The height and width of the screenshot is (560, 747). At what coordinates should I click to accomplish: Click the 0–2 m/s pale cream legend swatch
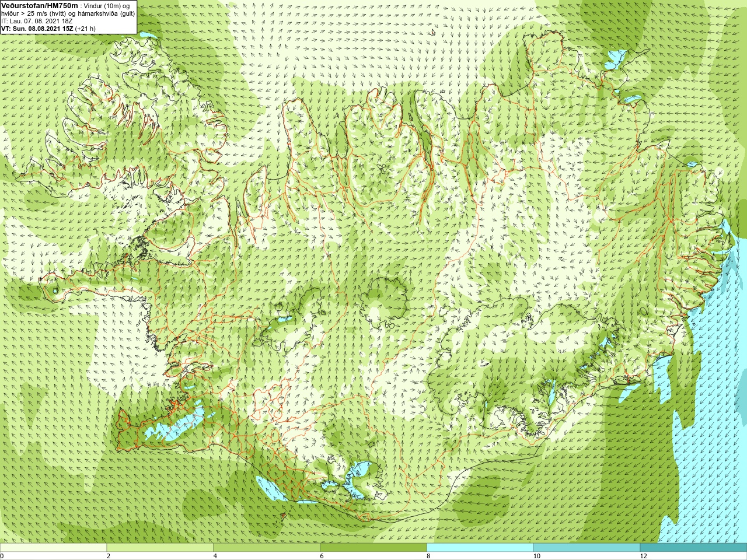(x=53, y=548)
